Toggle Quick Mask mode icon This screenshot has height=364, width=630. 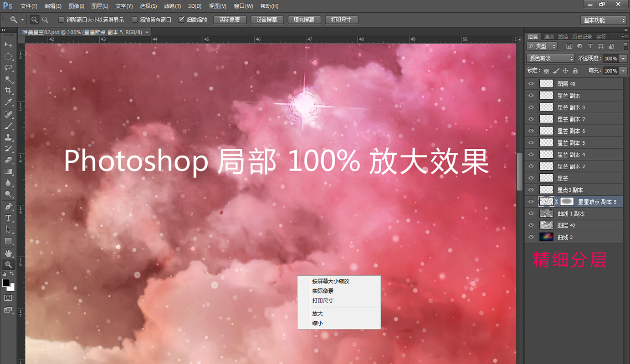8,298
